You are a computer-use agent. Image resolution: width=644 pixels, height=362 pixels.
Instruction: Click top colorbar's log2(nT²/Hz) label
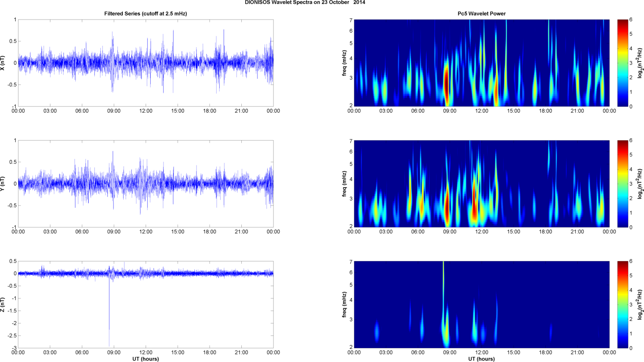[641, 63]
